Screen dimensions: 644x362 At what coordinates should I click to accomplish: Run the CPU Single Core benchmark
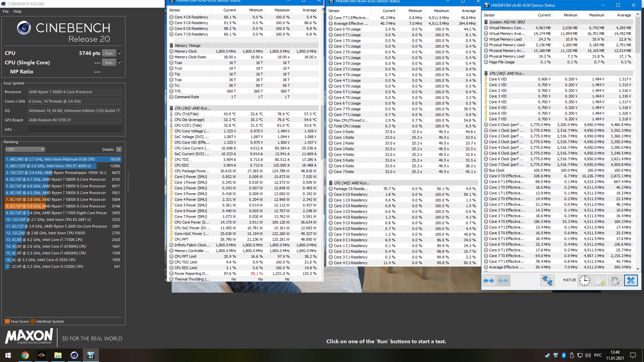pos(109,63)
